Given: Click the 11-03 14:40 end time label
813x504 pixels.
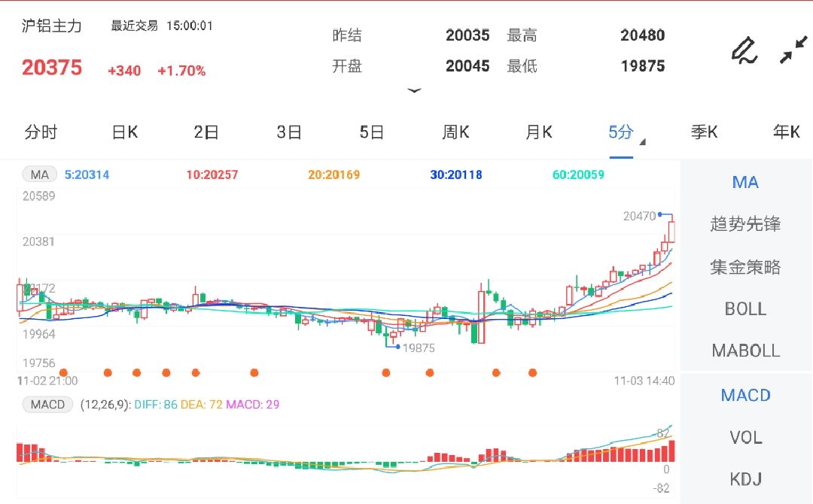Looking at the screenshot, I should click(x=644, y=381).
